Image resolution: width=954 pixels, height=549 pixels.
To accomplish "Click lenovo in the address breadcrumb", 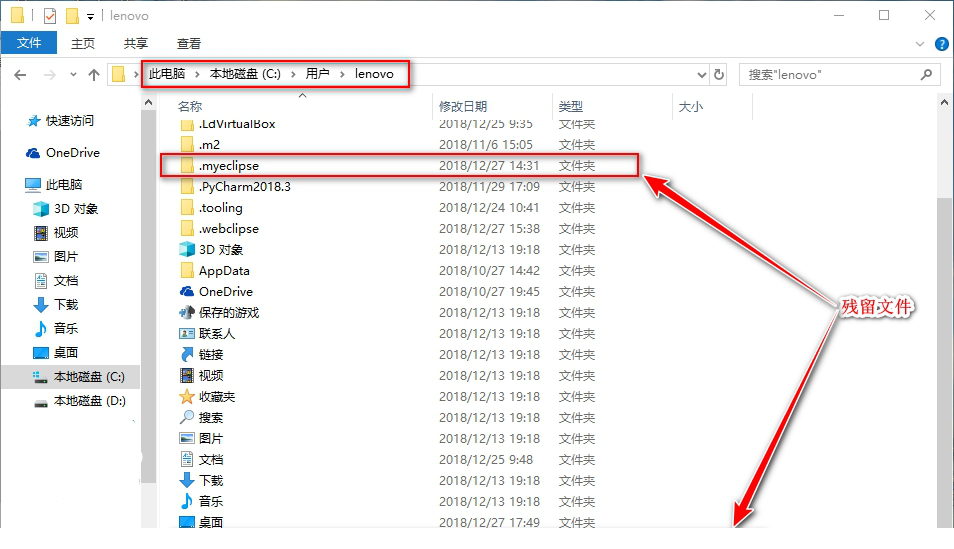I will point(374,74).
